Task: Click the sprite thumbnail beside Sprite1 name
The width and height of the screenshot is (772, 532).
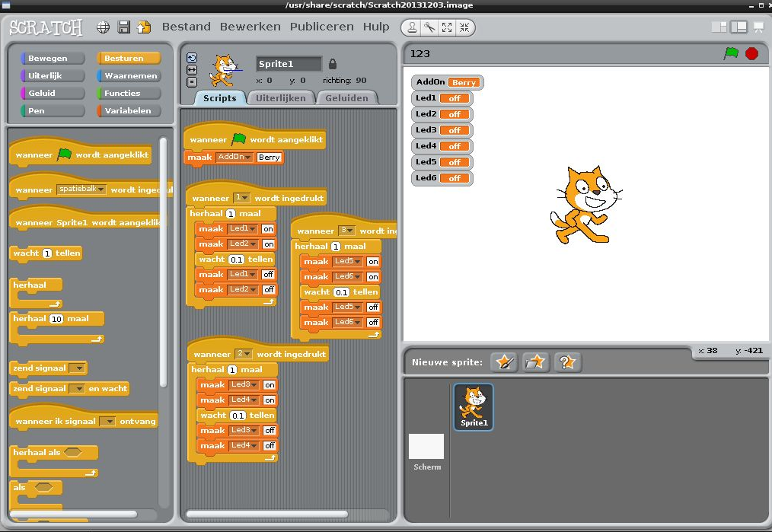Action: pyautogui.click(x=225, y=70)
